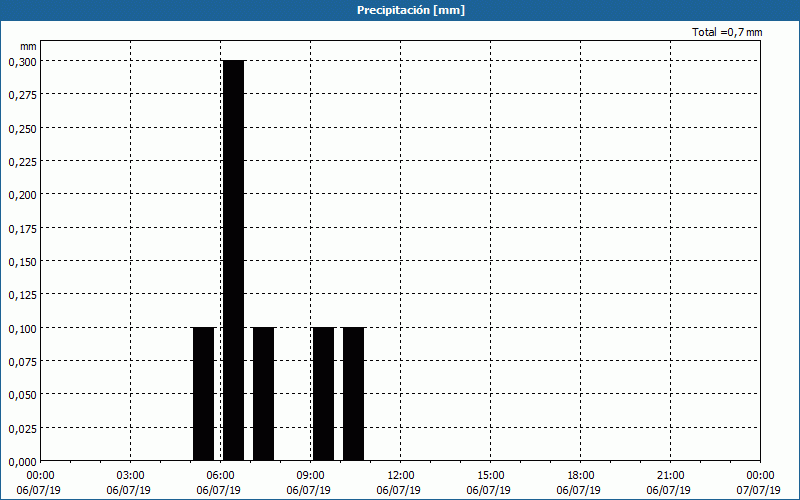Click the 03:00 time label on x-axis
800x500 pixels.
(131, 476)
